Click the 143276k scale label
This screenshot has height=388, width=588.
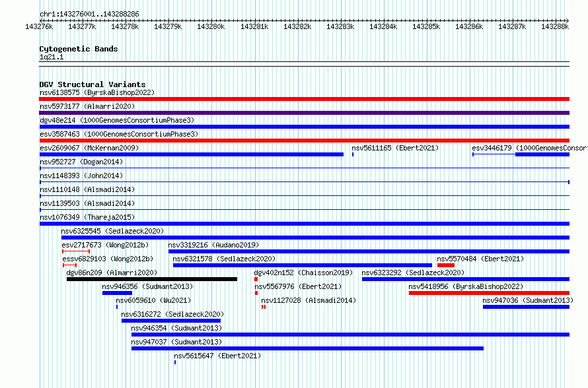pyautogui.click(x=39, y=26)
